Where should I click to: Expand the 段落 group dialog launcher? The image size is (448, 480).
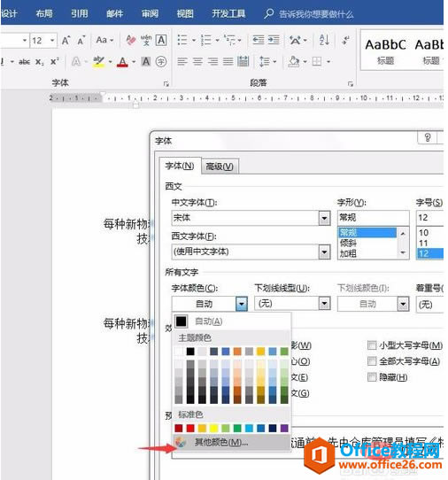click(x=351, y=83)
